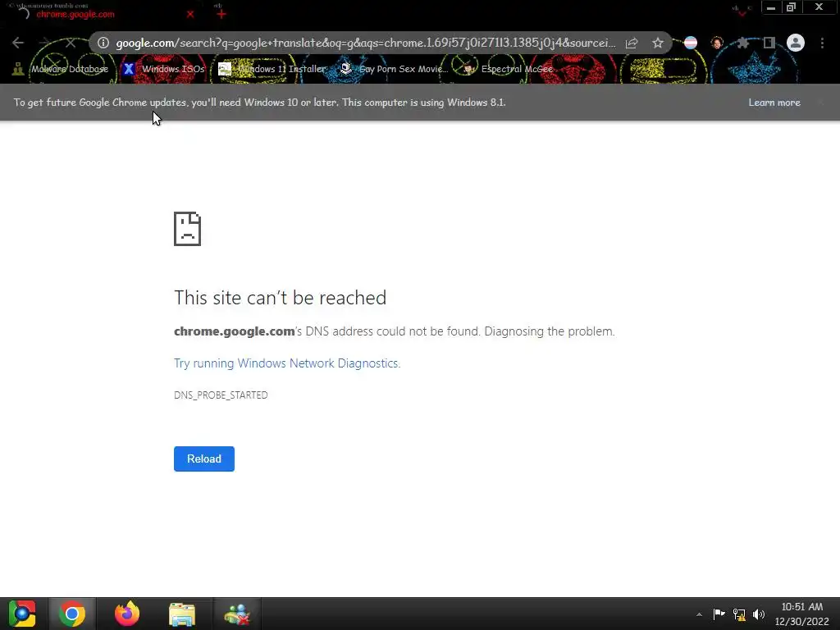Minimize the Chrome window
Screen dimensions: 840x630
771,7
